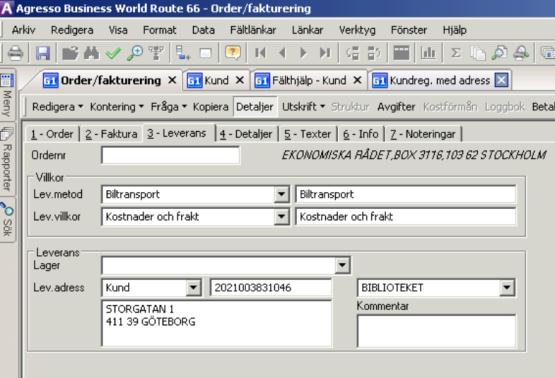This screenshot has height=378, width=555.
Task: Close the Kundreg. med adress tab
Action: coord(501,80)
